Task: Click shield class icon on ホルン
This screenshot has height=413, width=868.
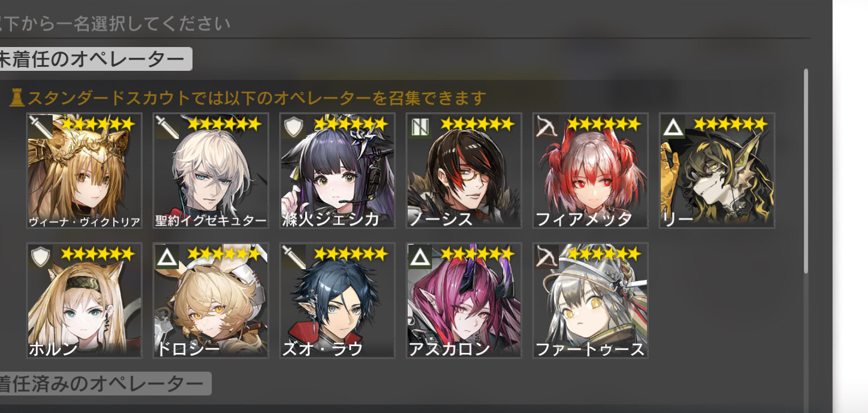Action: 41,257
